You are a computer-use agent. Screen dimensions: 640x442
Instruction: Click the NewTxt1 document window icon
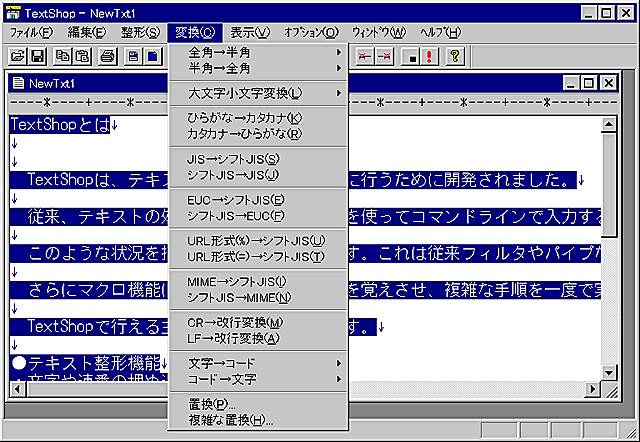pos(18,83)
